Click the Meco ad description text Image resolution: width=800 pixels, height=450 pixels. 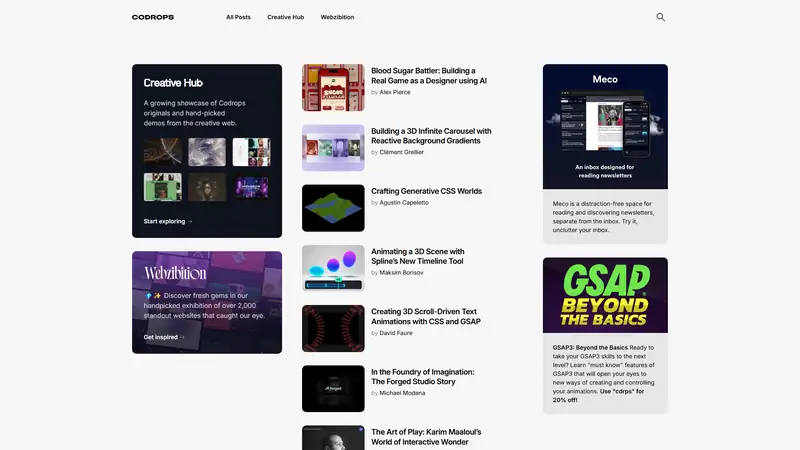click(x=604, y=217)
